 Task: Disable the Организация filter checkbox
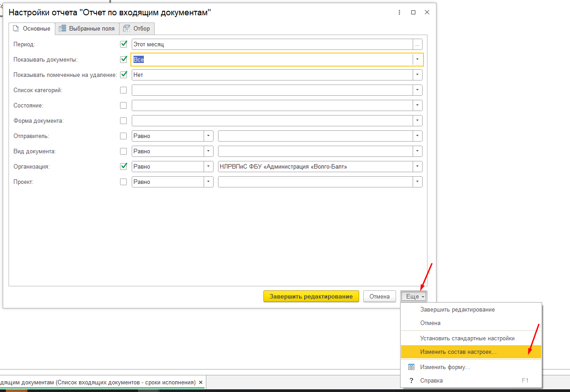(x=124, y=166)
